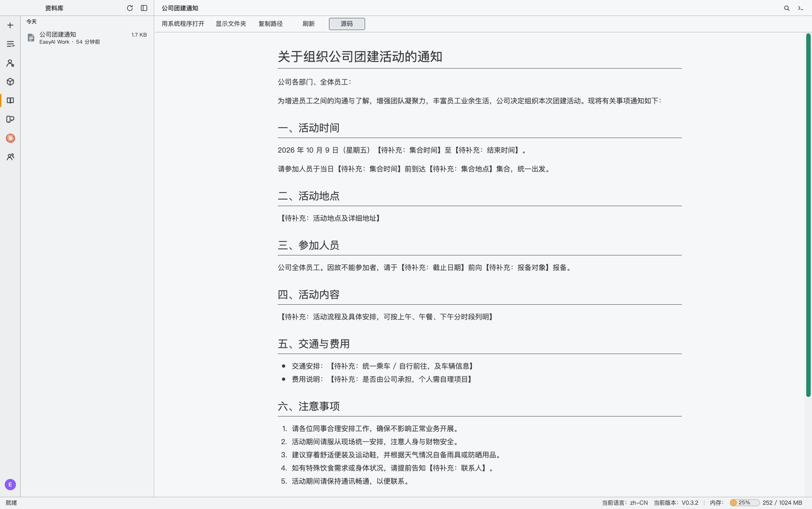Click 当前语言：zh-CN in status bar
This screenshot has height=509, width=812.
pos(625,502)
